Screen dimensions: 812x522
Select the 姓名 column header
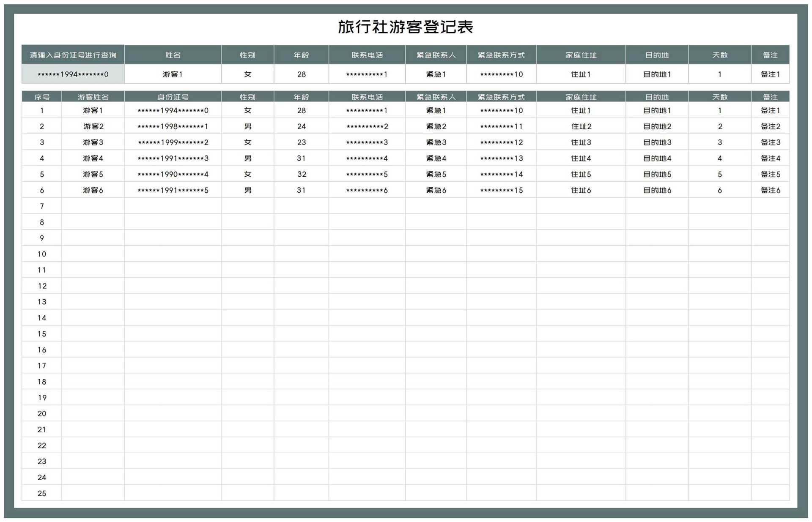coord(173,55)
